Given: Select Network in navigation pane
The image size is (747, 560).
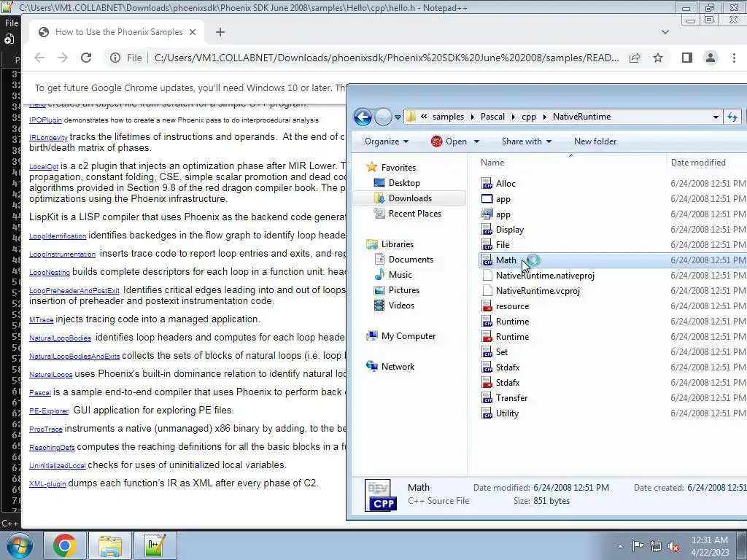Looking at the screenshot, I should pos(398,367).
